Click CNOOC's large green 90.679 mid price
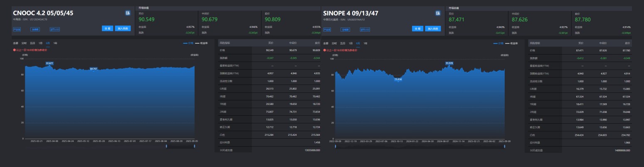This screenshot has height=167, width=644. pyautogui.click(x=210, y=20)
